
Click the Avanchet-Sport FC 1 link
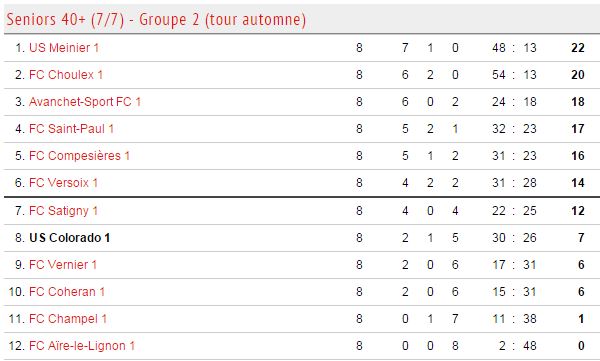(x=85, y=102)
